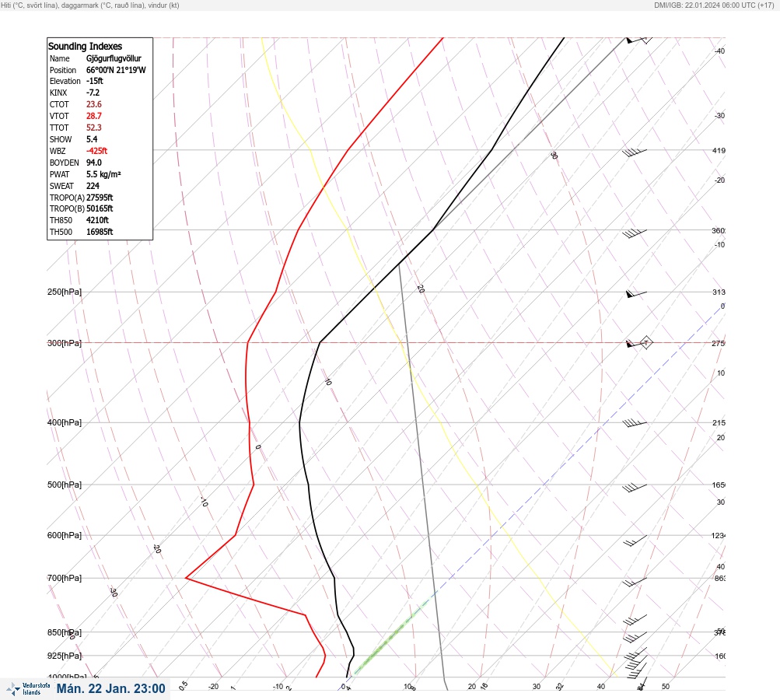The image size is (780, 700).
Task: Click the 600[hPa] pressure label
Action: point(65,535)
